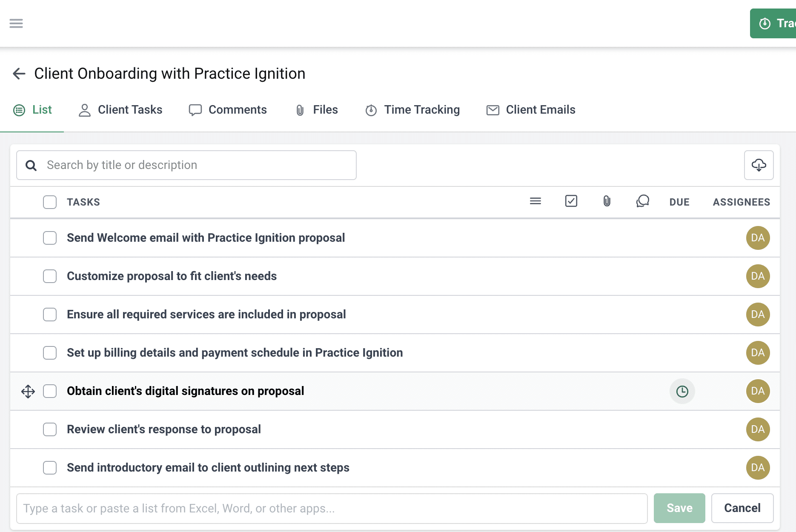The height and width of the screenshot is (532, 796).
Task: Click the comments bubble column icon
Action: click(x=643, y=201)
